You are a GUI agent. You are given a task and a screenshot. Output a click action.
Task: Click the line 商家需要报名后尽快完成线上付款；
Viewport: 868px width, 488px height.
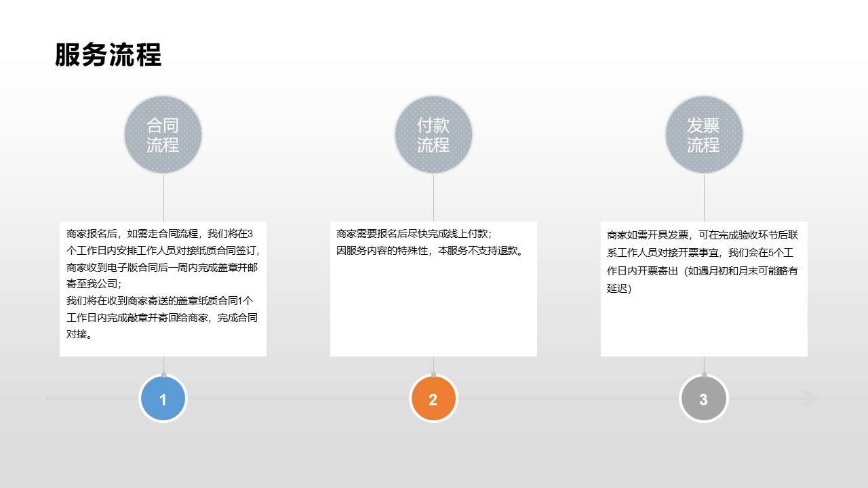pyautogui.click(x=414, y=234)
